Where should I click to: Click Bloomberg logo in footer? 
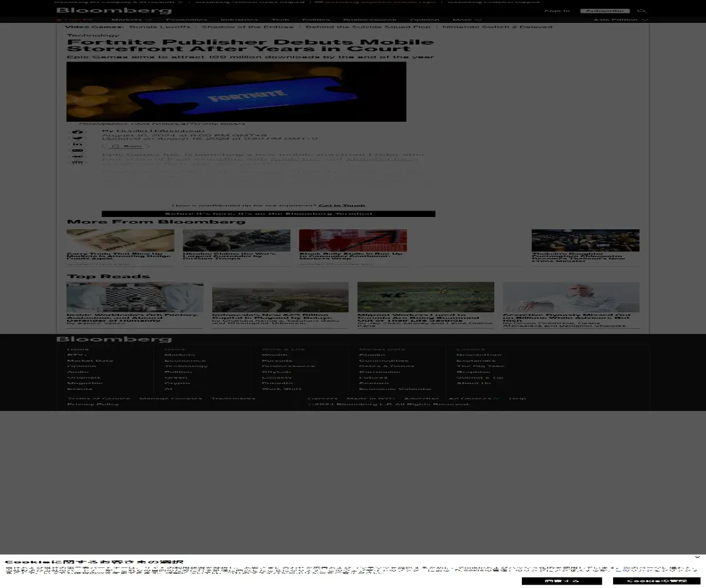click(x=114, y=339)
